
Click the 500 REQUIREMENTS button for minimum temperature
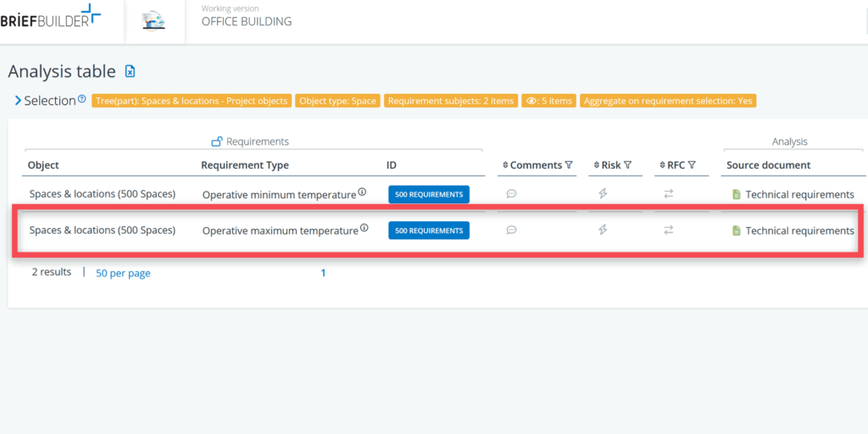pyautogui.click(x=429, y=194)
